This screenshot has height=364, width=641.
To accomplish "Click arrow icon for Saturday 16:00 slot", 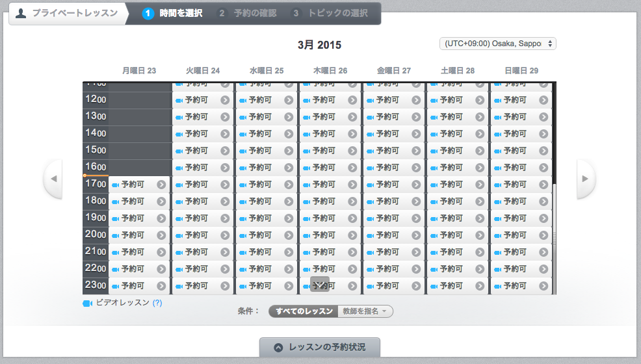I will [480, 168].
